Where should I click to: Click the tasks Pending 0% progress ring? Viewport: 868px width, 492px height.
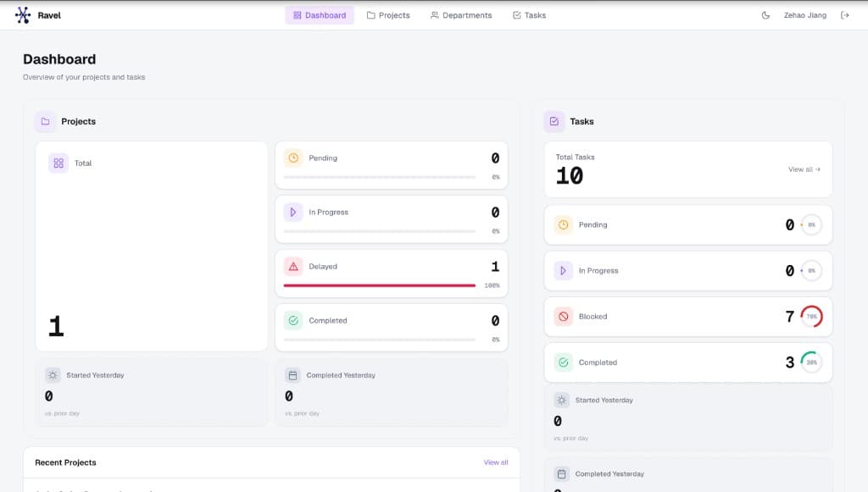(811, 225)
